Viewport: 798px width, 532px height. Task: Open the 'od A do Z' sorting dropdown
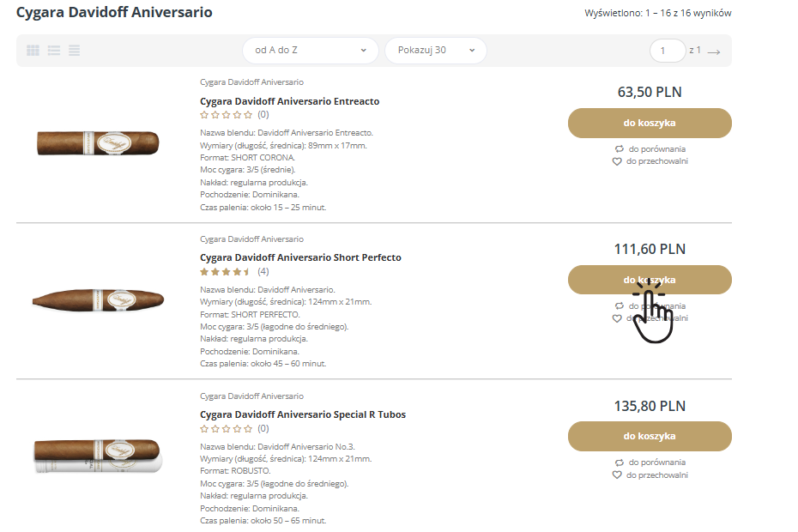pyautogui.click(x=310, y=51)
